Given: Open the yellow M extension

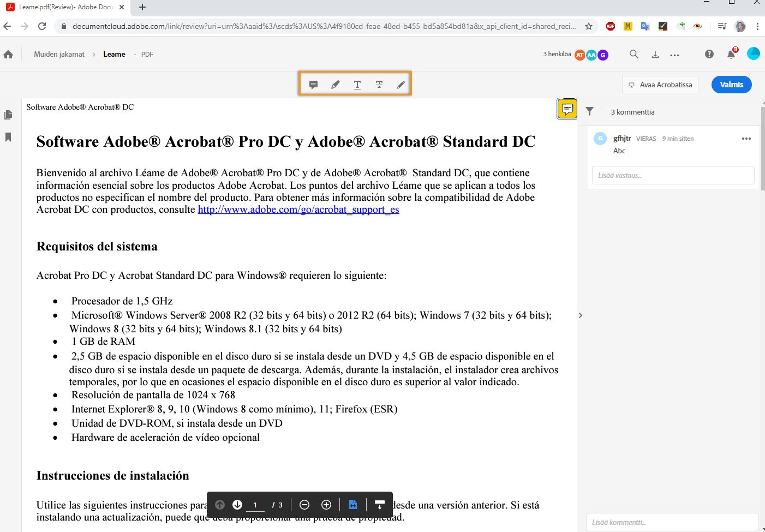Looking at the screenshot, I should coord(628,26).
